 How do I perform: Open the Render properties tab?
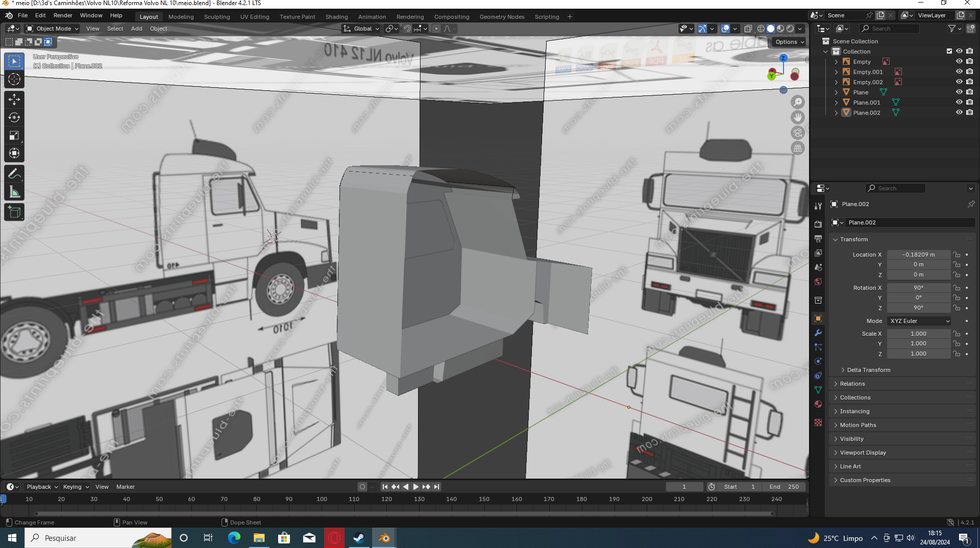pos(818,224)
